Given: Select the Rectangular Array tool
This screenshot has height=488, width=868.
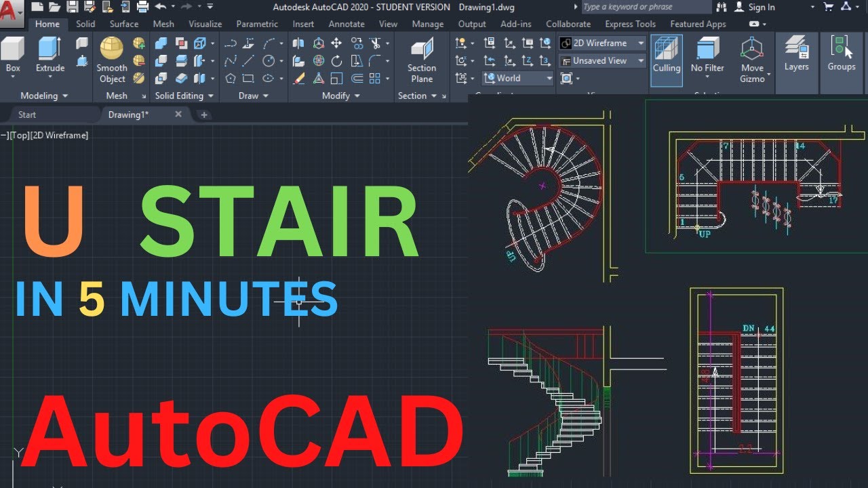Looking at the screenshot, I should (375, 79).
